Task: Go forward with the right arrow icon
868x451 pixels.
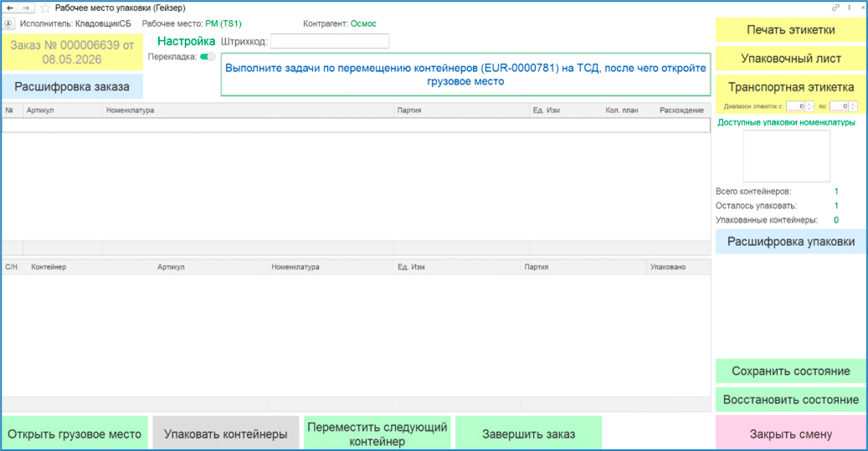Action: click(x=26, y=8)
